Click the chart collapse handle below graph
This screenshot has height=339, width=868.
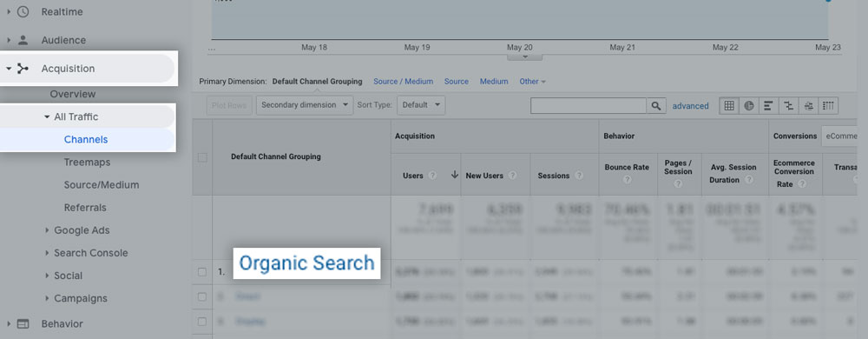(x=525, y=57)
